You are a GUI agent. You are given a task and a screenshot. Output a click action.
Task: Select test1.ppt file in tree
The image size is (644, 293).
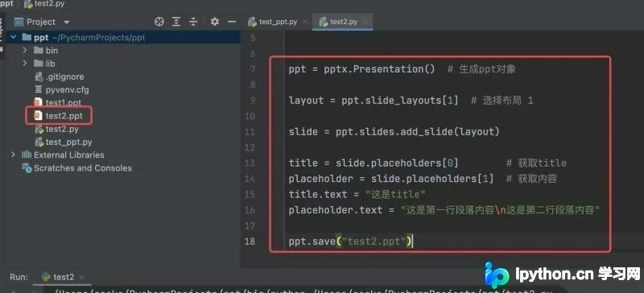click(x=64, y=103)
